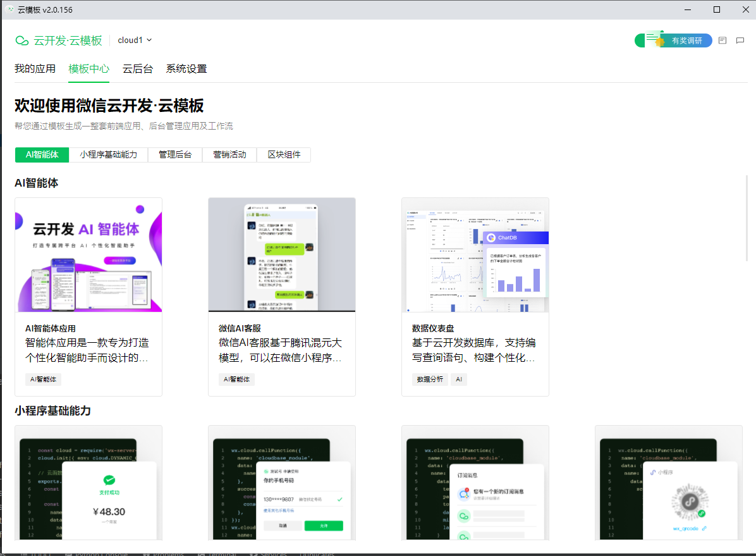Open the cloud1 environment dropdown
The width and height of the screenshot is (756, 556).
[x=135, y=40]
